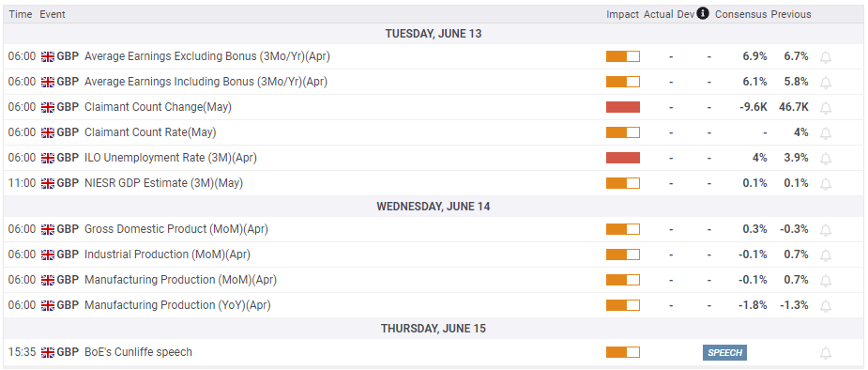Set alert bell for NIESR GDP Estimate
Image resolution: width=868 pixels, height=370 pixels.
pos(826,183)
